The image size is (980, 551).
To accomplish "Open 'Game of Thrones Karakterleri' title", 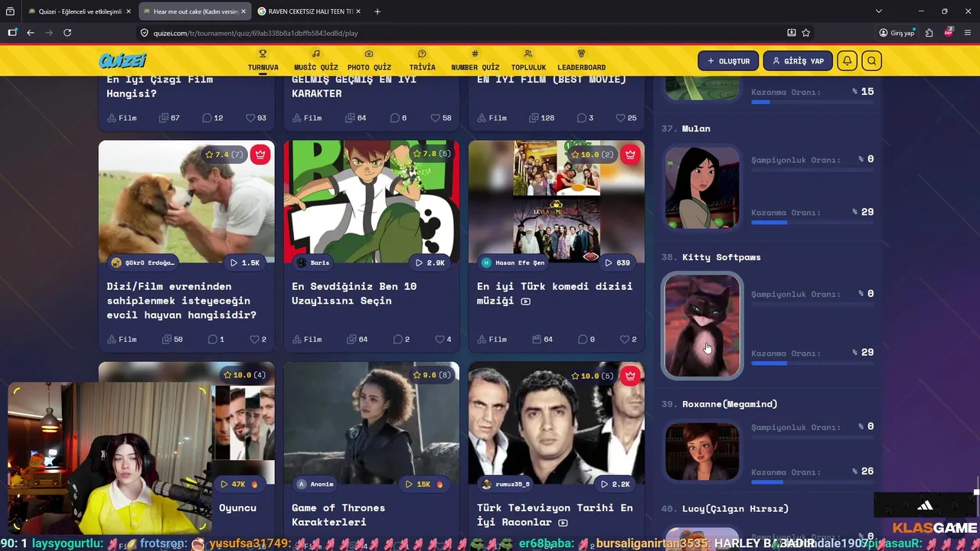I will (x=338, y=514).
